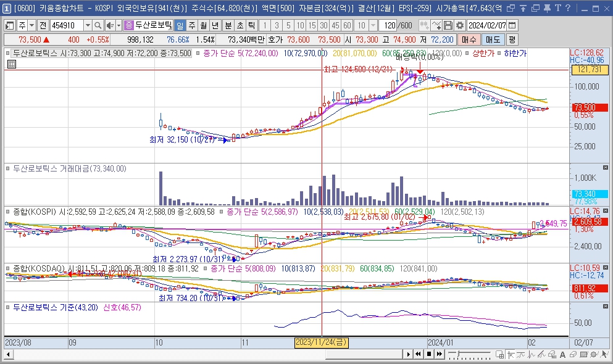
Task: Click the always-on-top arrow icon in the title bar
Action: pyautogui.click(x=523, y=8)
